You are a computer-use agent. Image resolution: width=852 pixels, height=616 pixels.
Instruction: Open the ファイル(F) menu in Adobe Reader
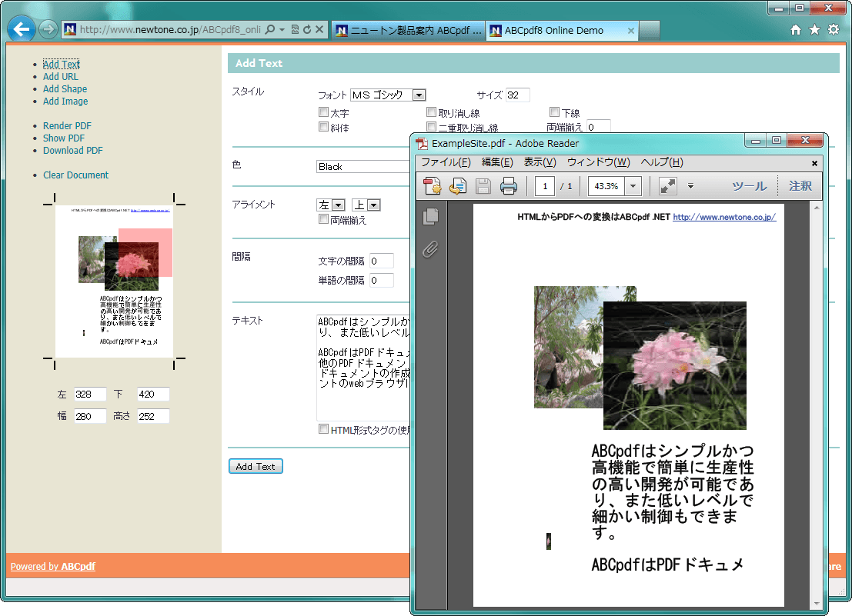446,162
